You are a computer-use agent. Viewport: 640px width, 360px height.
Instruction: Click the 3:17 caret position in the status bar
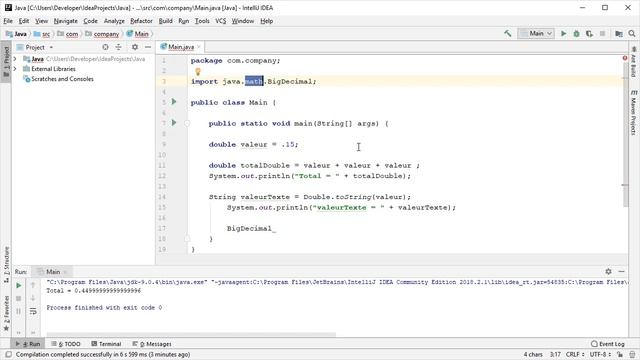pos(555,354)
